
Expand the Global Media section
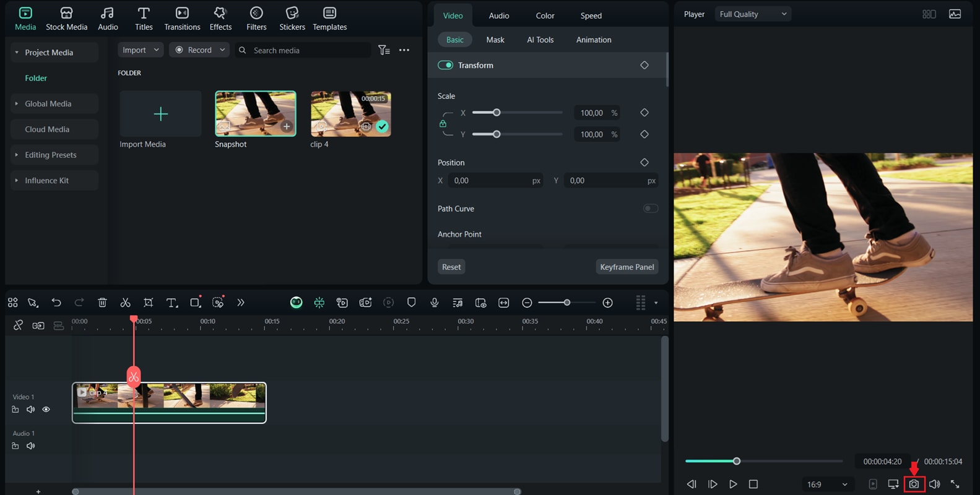point(17,104)
